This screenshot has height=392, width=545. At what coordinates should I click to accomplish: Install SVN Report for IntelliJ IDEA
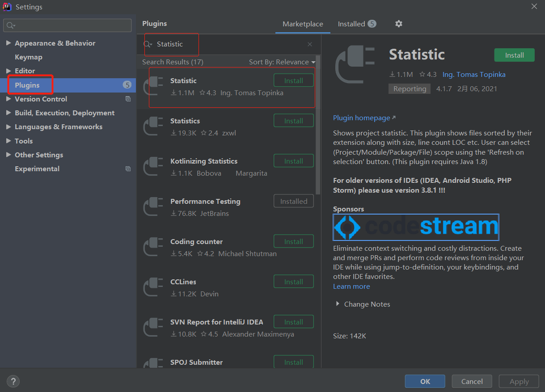[x=294, y=322]
